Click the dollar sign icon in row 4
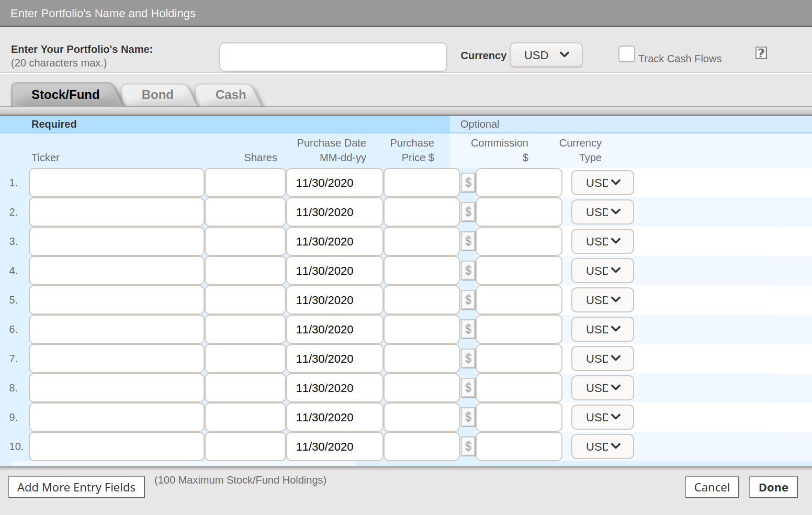812x515 pixels. (x=468, y=271)
